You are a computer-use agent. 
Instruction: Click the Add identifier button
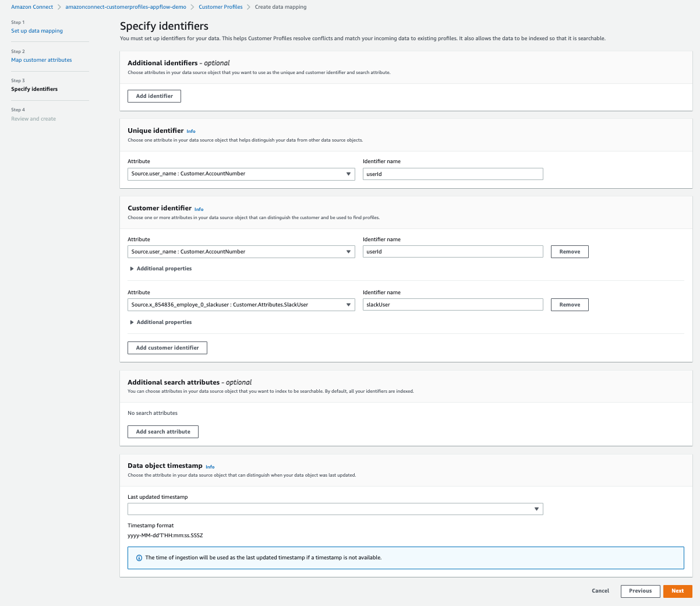click(154, 96)
